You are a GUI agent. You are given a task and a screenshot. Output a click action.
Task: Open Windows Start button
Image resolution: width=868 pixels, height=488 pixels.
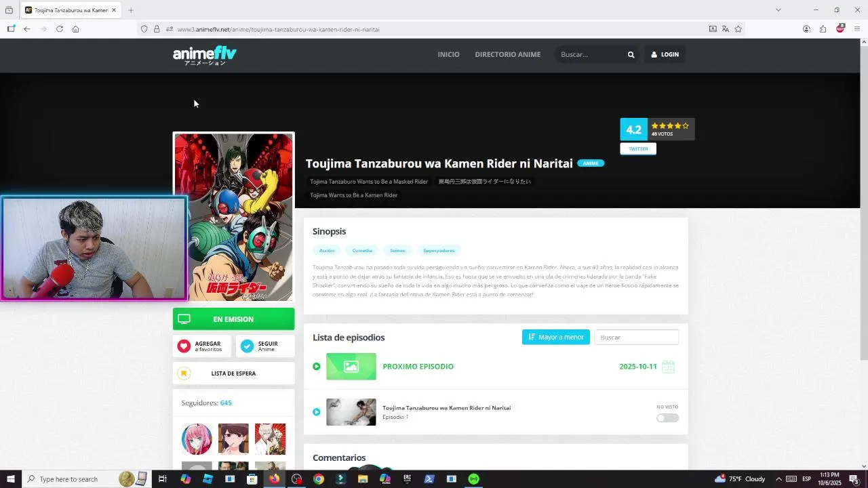(11, 479)
